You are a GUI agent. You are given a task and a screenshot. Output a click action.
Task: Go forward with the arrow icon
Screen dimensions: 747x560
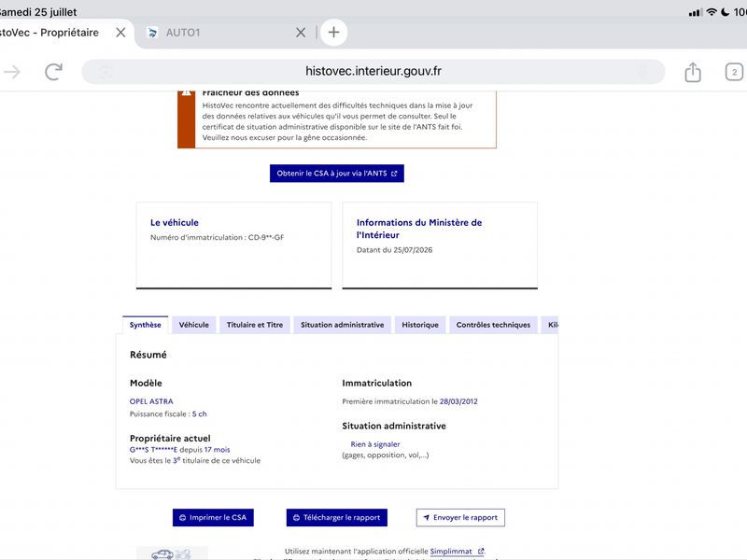point(12,72)
